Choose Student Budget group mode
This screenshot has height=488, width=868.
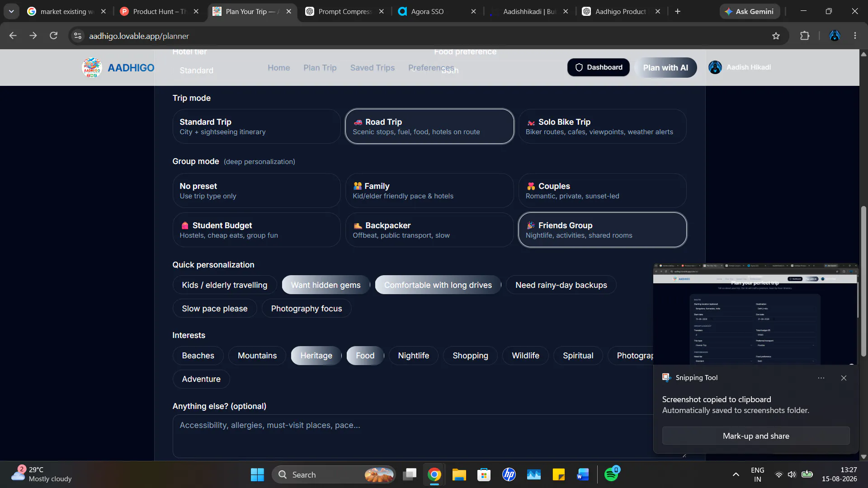click(256, 230)
